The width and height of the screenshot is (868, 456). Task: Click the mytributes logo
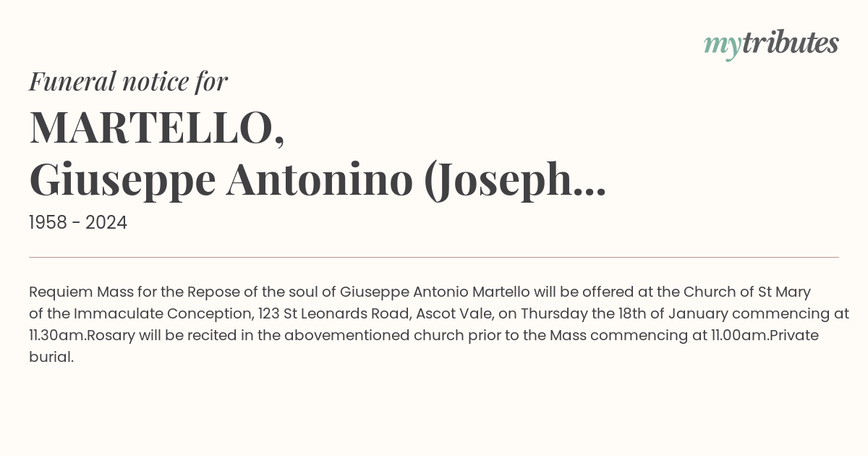point(771,44)
